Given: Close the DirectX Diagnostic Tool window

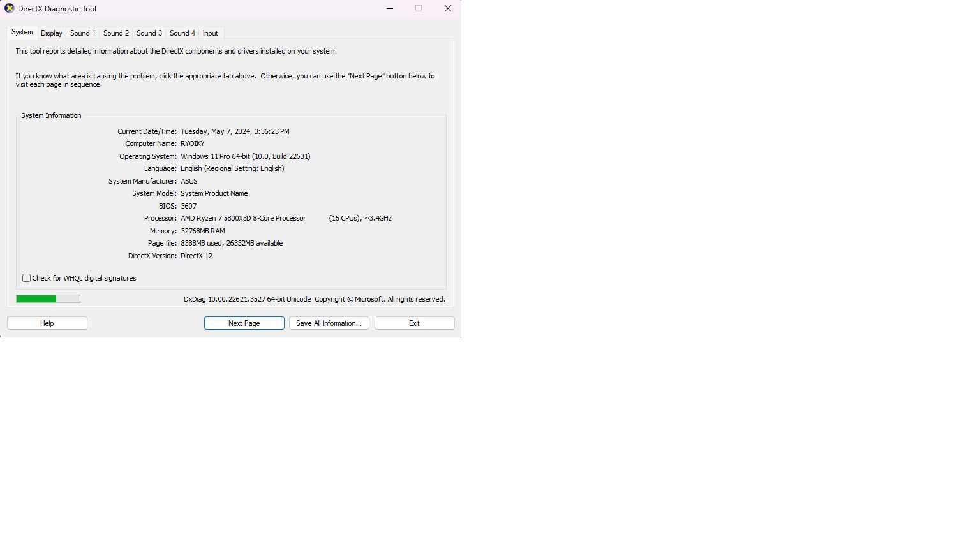Looking at the screenshot, I should (x=448, y=9).
